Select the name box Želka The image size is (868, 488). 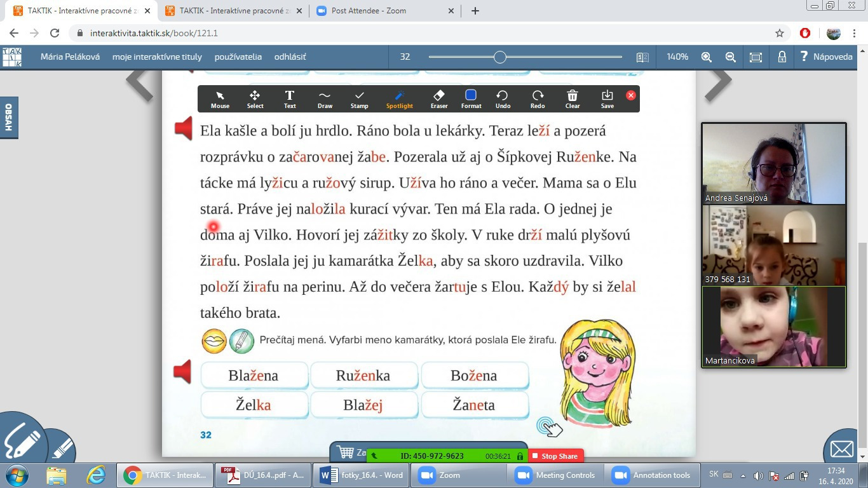(254, 405)
